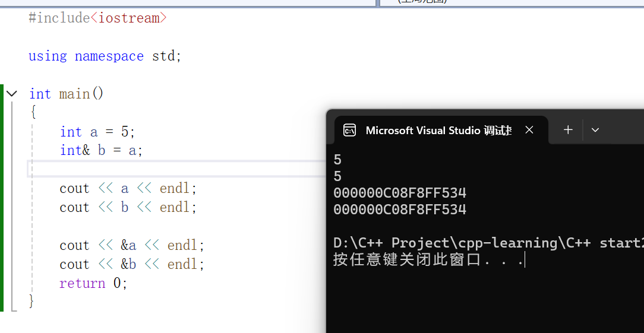The height and width of the screenshot is (333, 644).
Task: Open the terminal tab dropdown arrow
Action: [595, 130]
